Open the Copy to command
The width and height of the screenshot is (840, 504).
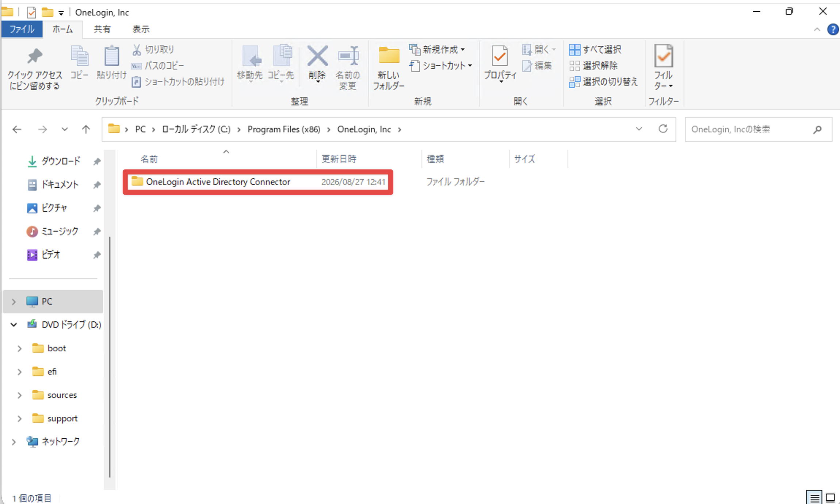point(280,64)
